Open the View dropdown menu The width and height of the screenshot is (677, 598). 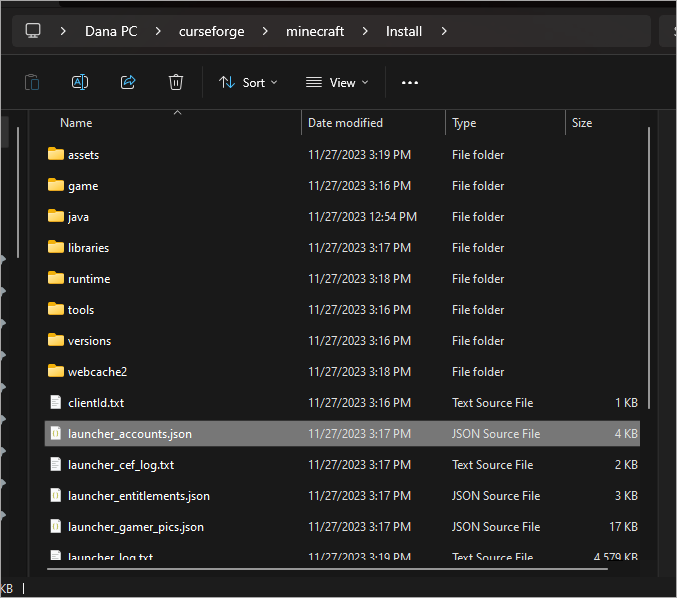pyautogui.click(x=337, y=82)
